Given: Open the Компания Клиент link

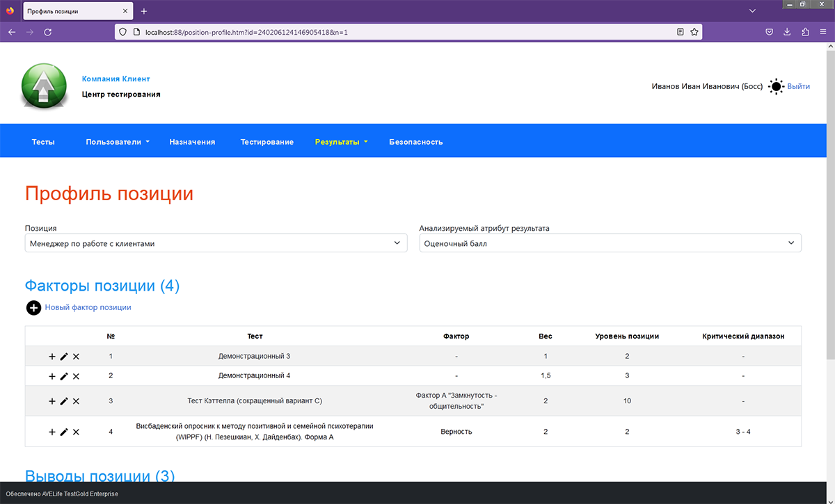Looking at the screenshot, I should click(116, 79).
